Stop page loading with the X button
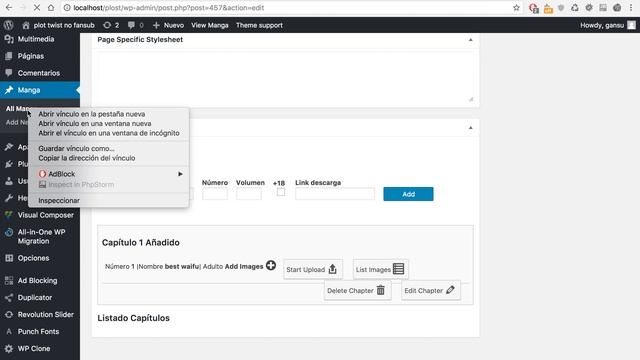 point(36,7)
